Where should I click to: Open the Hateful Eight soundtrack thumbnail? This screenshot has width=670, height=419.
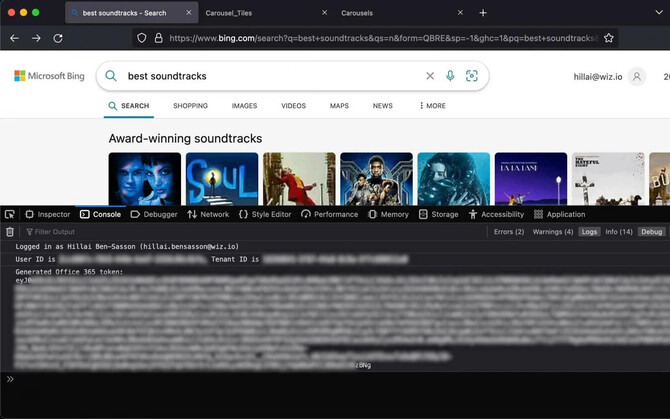[x=608, y=179]
